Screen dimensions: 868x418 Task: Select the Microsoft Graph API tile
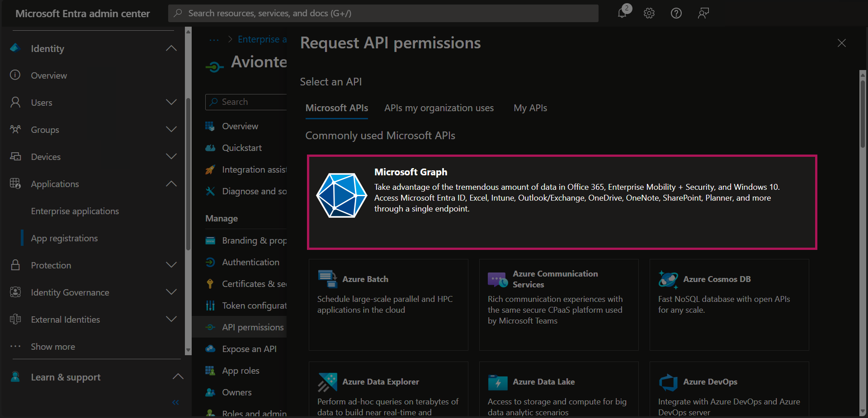point(562,202)
